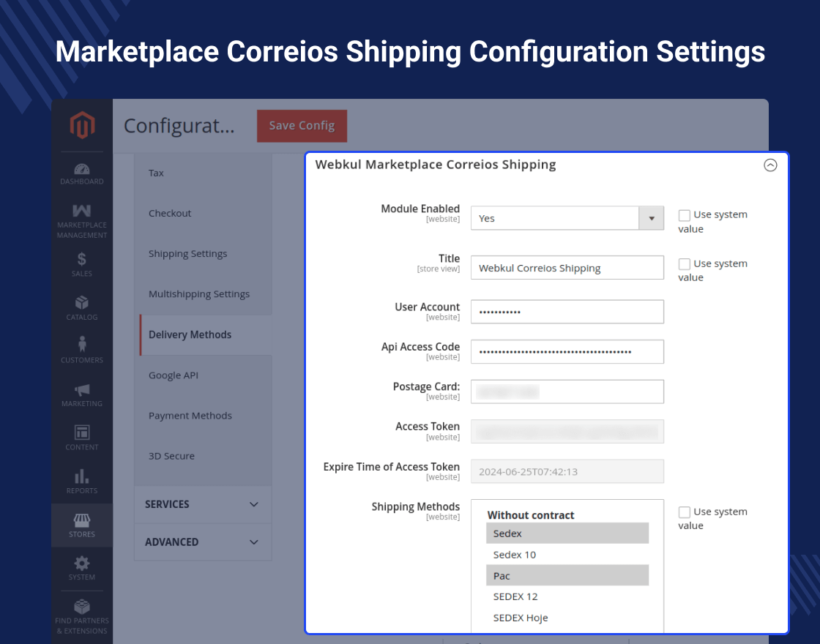Image resolution: width=820 pixels, height=644 pixels.
Task: Open the Shipping Settings tab
Action: pyautogui.click(x=203, y=253)
